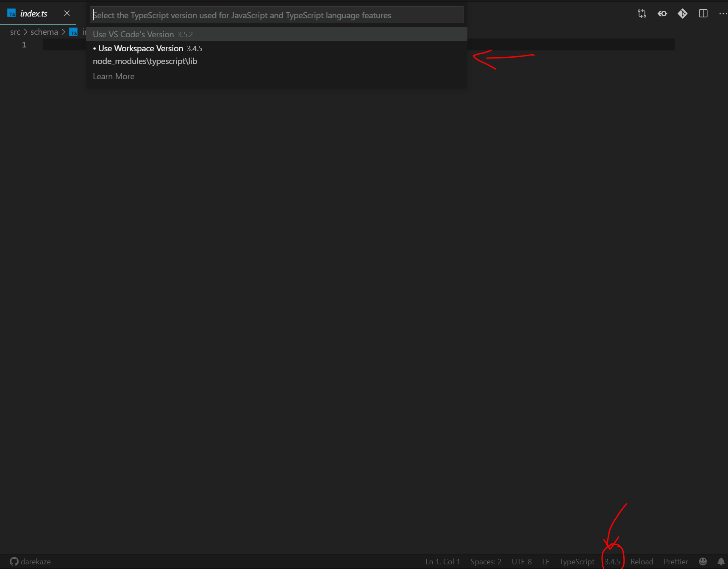Change indentation via Spaces: 2
This screenshot has height=569, width=728.
(x=486, y=561)
